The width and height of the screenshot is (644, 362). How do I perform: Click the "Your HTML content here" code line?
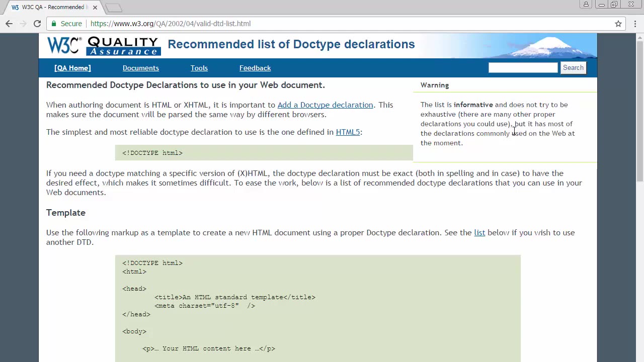pyautogui.click(x=209, y=348)
